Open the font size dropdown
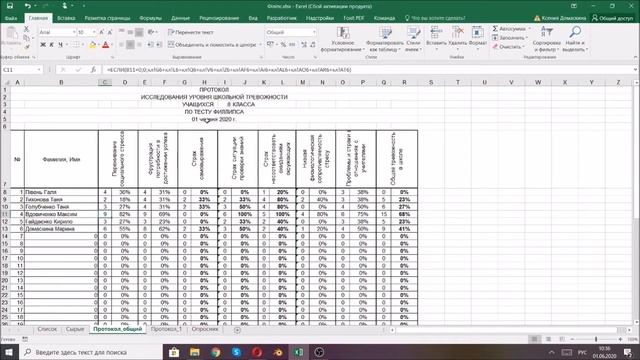The height and width of the screenshot is (360, 640). click(94, 32)
